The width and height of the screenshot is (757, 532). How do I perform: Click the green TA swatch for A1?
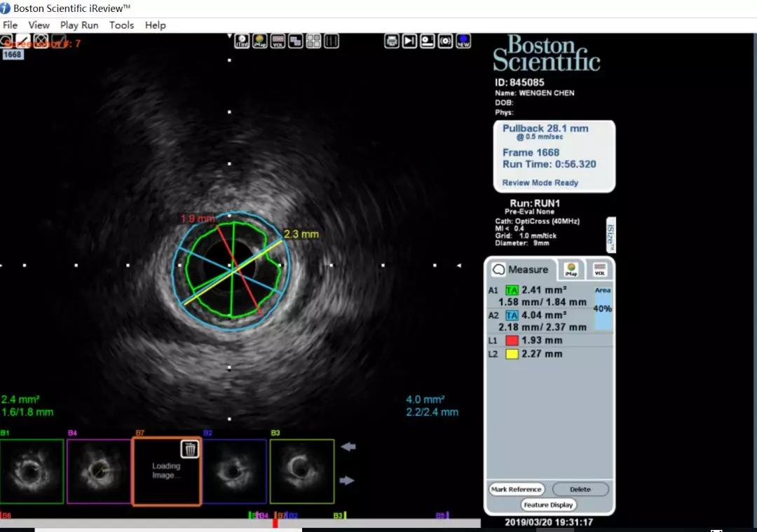pyautogui.click(x=512, y=290)
